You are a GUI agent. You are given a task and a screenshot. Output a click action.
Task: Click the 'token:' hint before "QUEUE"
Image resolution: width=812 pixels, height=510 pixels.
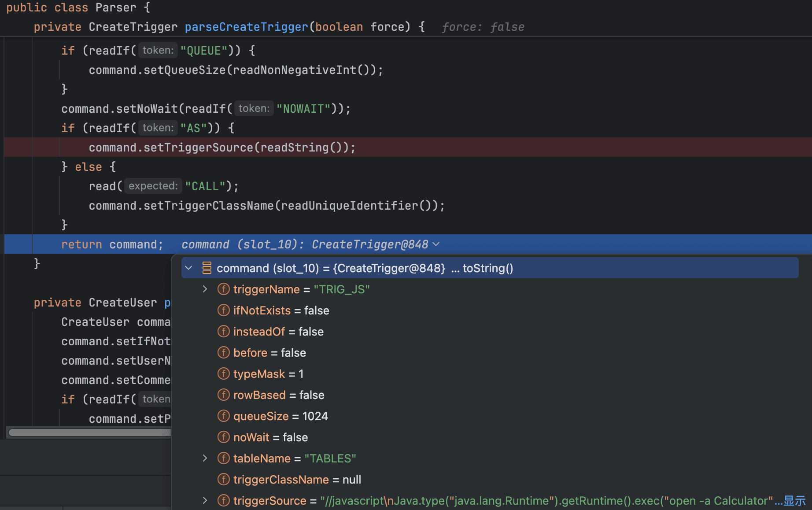click(x=158, y=50)
